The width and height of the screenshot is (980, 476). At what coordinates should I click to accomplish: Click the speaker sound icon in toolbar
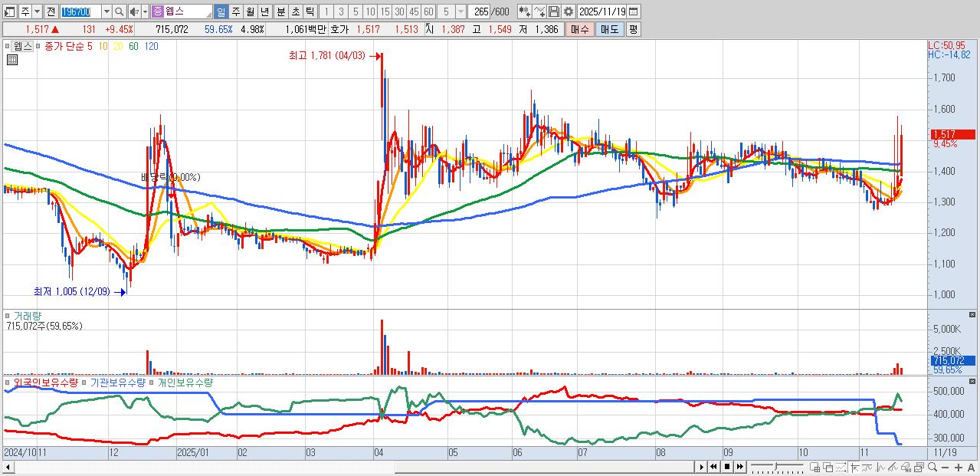[133, 11]
